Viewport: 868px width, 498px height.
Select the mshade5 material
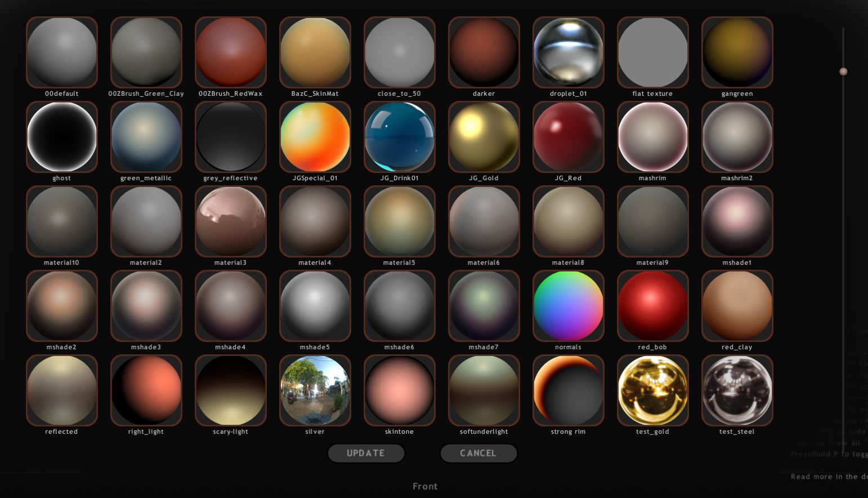(x=315, y=306)
